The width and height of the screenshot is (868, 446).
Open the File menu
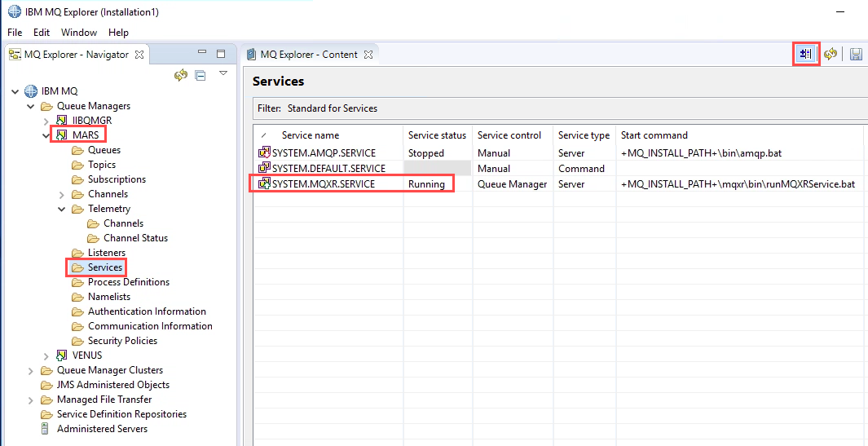point(15,32)
